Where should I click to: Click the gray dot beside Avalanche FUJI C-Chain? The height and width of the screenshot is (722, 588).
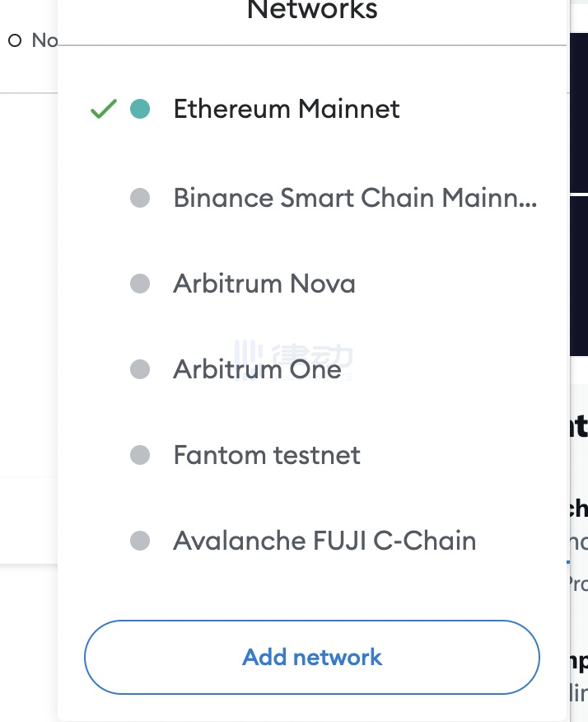(x=140, y=541)
